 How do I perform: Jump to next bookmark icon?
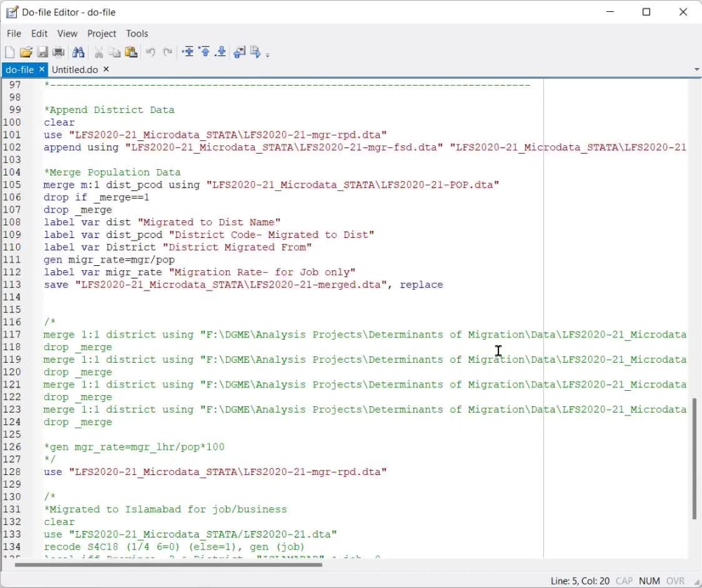(220, 53)
